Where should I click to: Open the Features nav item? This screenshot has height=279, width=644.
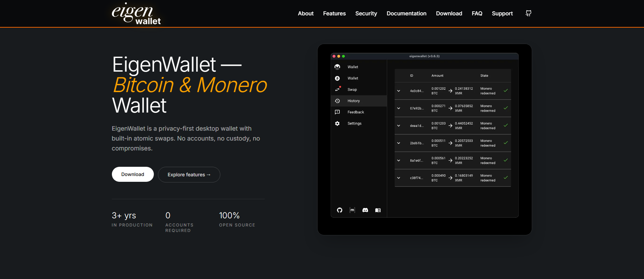click(334, 13)
